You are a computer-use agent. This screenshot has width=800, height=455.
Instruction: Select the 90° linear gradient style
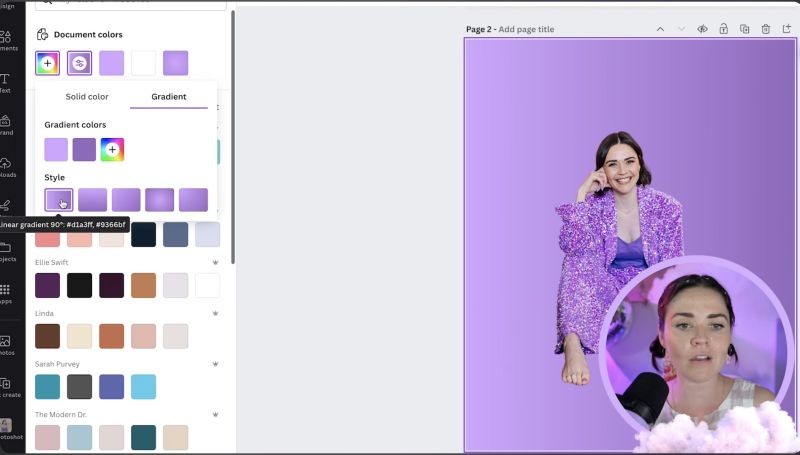pos(59,199)
